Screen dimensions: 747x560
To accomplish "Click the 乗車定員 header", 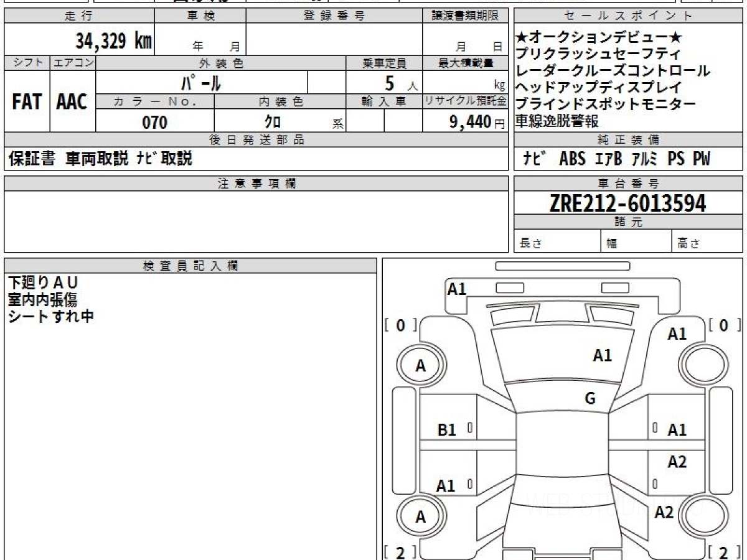I will tap(384, 63).
